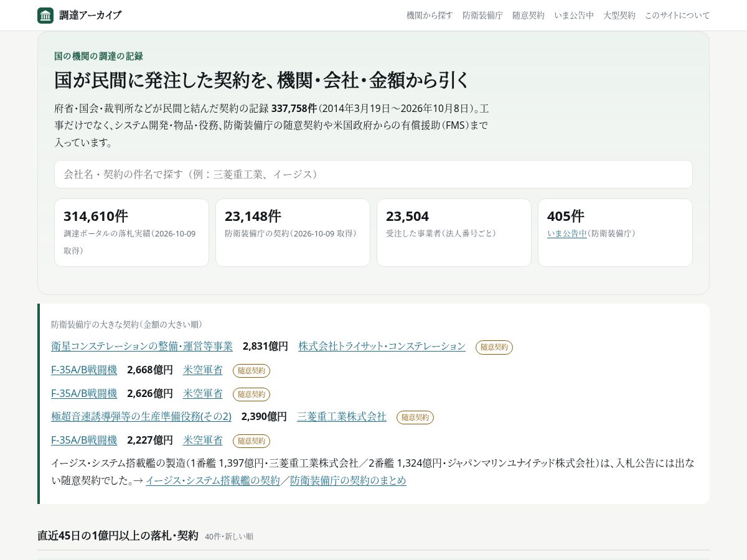Select いま公告中 in the top navigation
This screenshot has height=560, width=747.
(x=574, y=16)
